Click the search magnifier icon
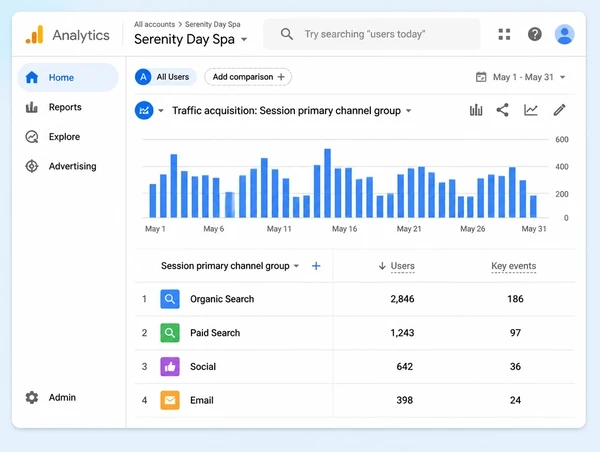This screenshot has height=452, width=600. coord(287,34)
